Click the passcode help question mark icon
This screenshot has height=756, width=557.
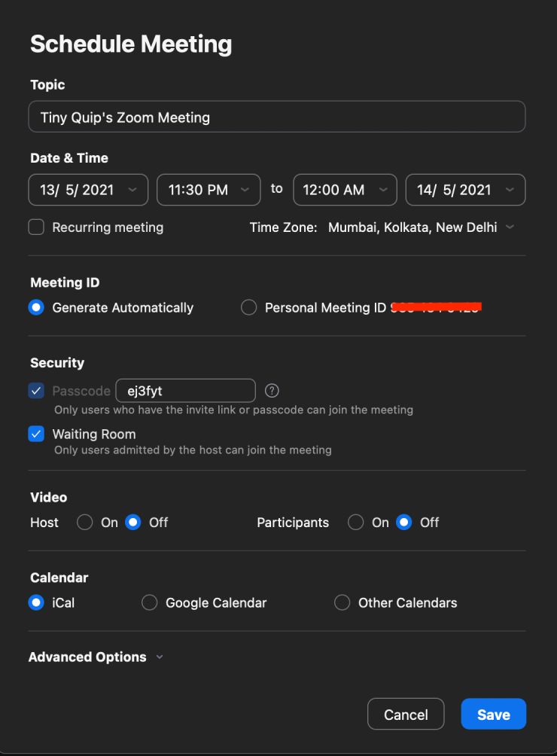coord(272,390)
